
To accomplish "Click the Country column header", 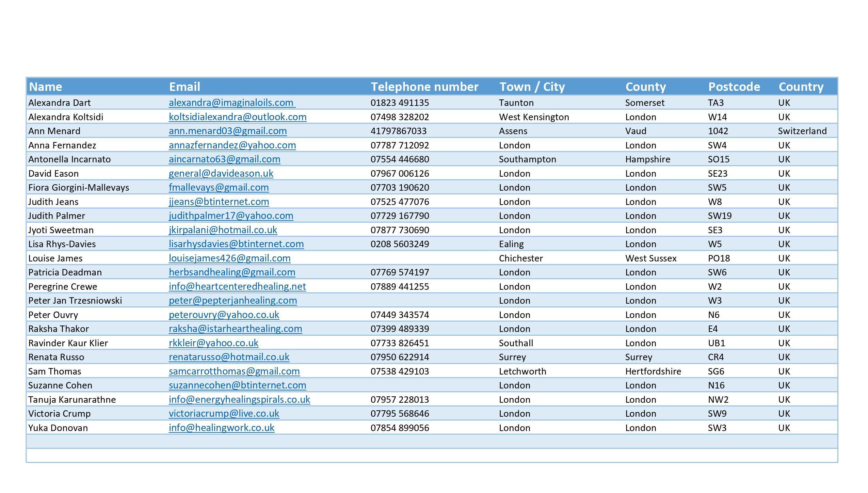I will [x=801, y=86].
